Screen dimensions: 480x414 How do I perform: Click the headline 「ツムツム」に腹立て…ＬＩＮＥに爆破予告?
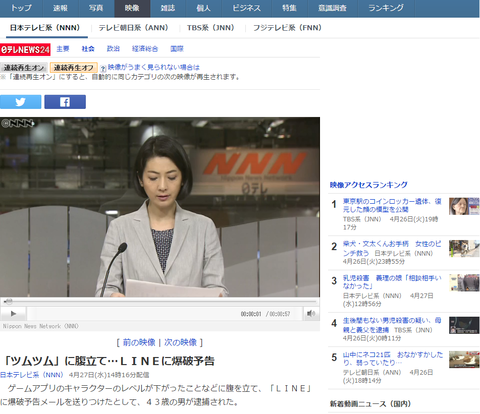pyautogui.click(x=108, y=361)
